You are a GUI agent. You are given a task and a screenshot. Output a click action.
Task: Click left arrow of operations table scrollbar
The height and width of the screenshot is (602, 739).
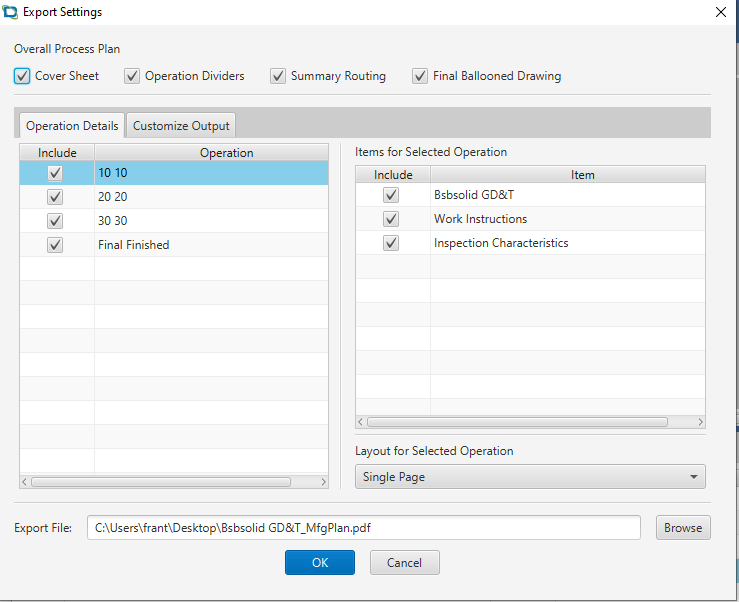click(x=25, y=482)
